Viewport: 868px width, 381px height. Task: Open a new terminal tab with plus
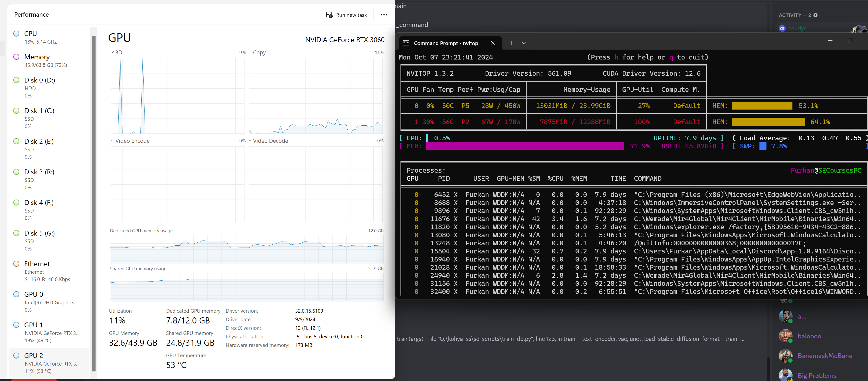[511, 43]
